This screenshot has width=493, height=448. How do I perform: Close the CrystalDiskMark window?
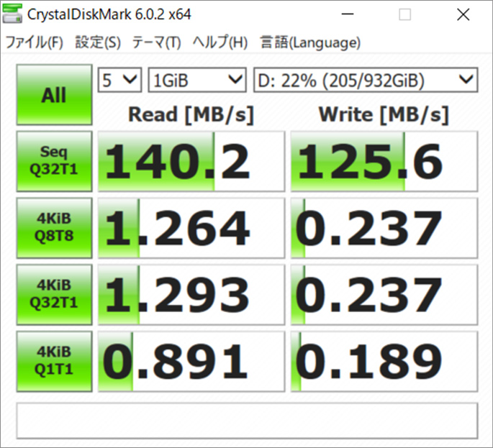(463, 14)
